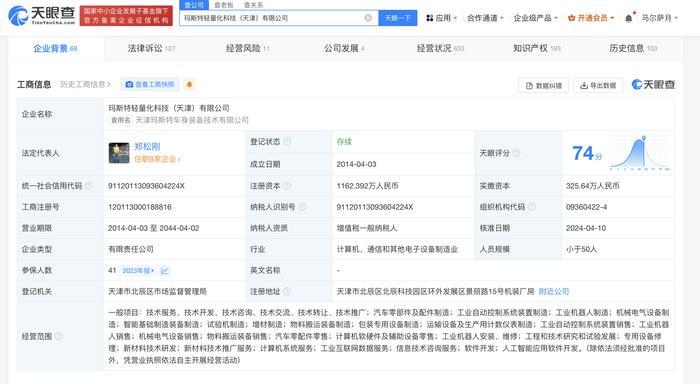Open the 任职8家企业 link

[157, 159]
